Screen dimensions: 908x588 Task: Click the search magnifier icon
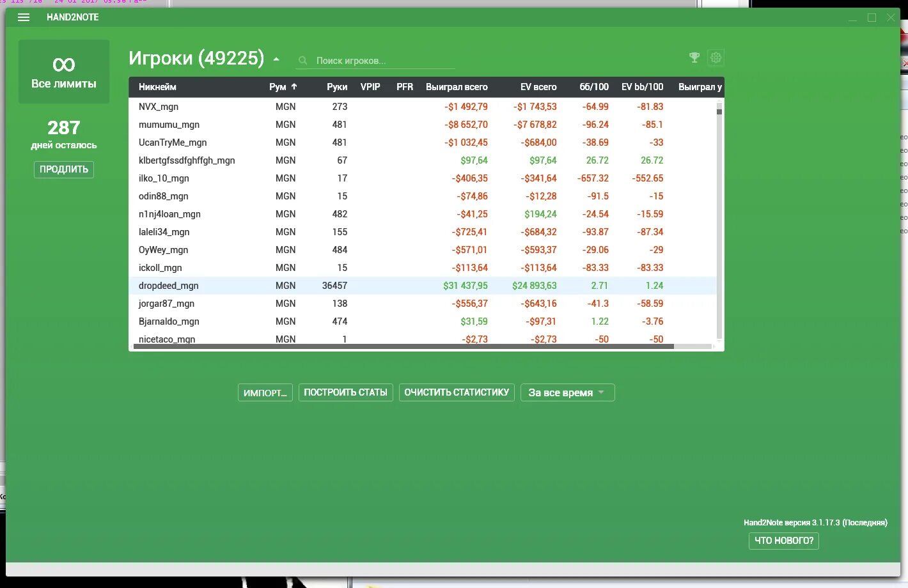[x=303, y=61]
